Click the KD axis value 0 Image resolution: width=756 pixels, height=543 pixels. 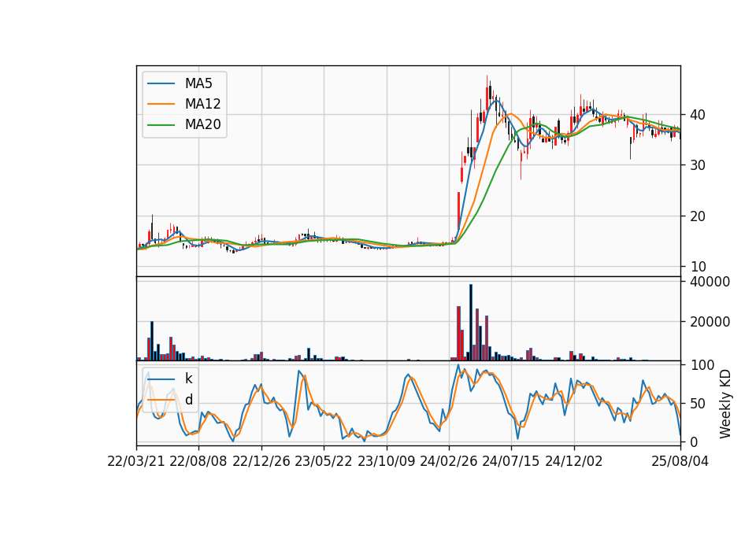[x=693, y=441]
